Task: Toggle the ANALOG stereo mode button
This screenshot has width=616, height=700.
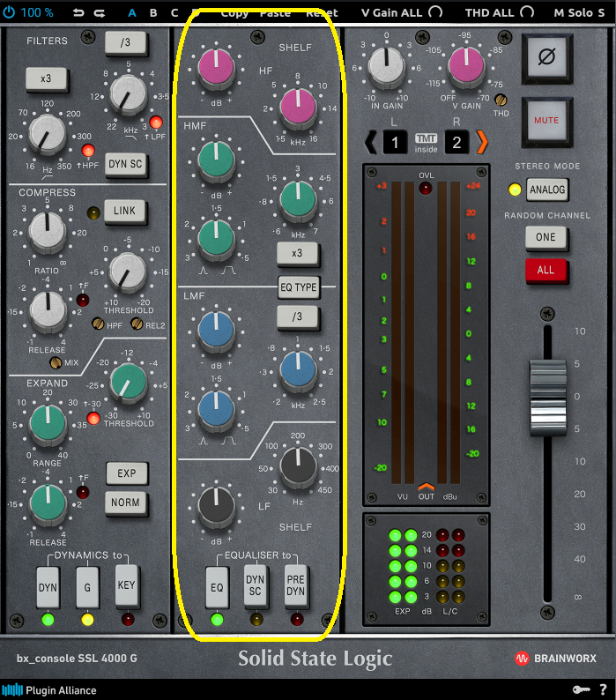Action: pyautogui.click(x=547, y=190)
